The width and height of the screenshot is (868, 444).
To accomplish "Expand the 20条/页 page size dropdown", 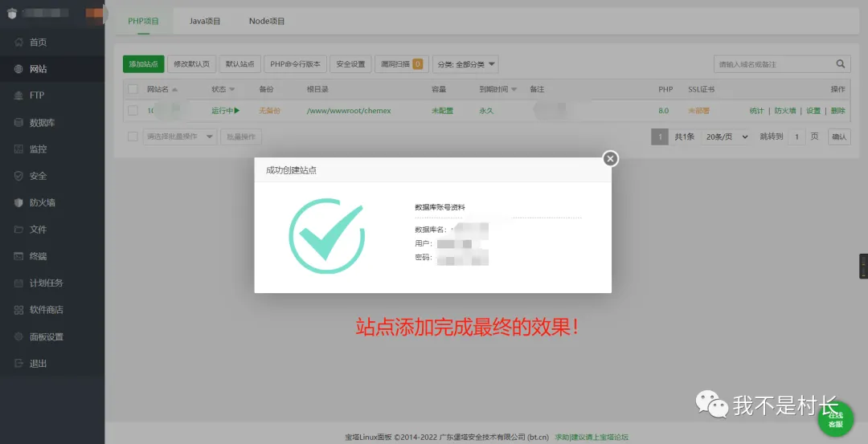I will point(727,136).
